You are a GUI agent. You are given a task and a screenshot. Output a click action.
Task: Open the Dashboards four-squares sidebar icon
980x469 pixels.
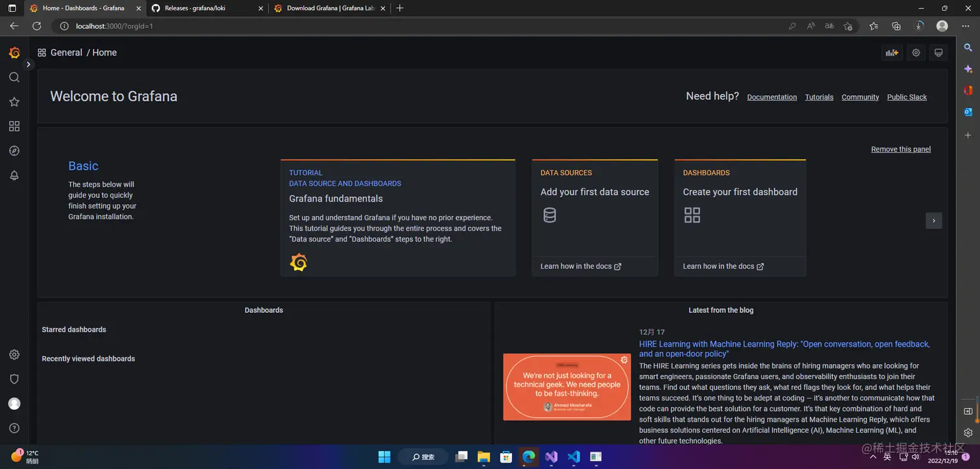pyautogui.click(x=14, y=126)
